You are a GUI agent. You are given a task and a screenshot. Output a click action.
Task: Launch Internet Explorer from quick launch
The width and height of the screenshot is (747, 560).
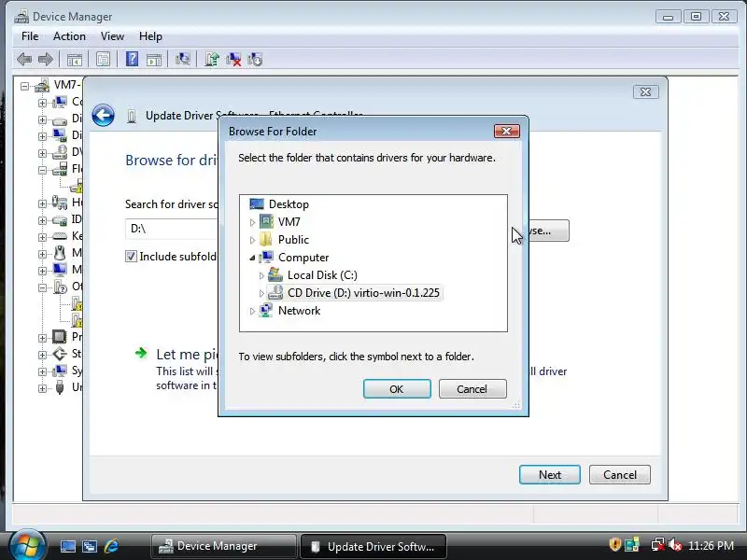click(x=111, y=546)
